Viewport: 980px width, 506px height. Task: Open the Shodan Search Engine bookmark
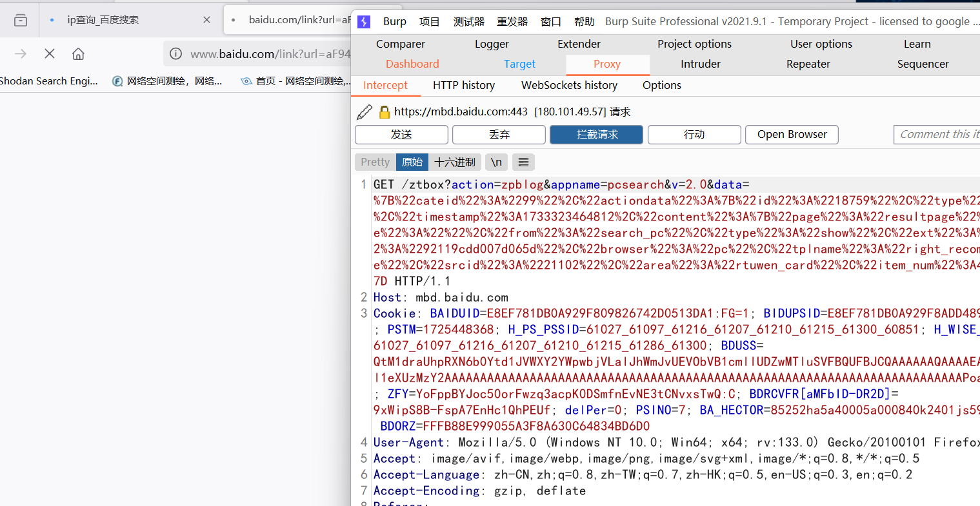(x=49, y=81)
